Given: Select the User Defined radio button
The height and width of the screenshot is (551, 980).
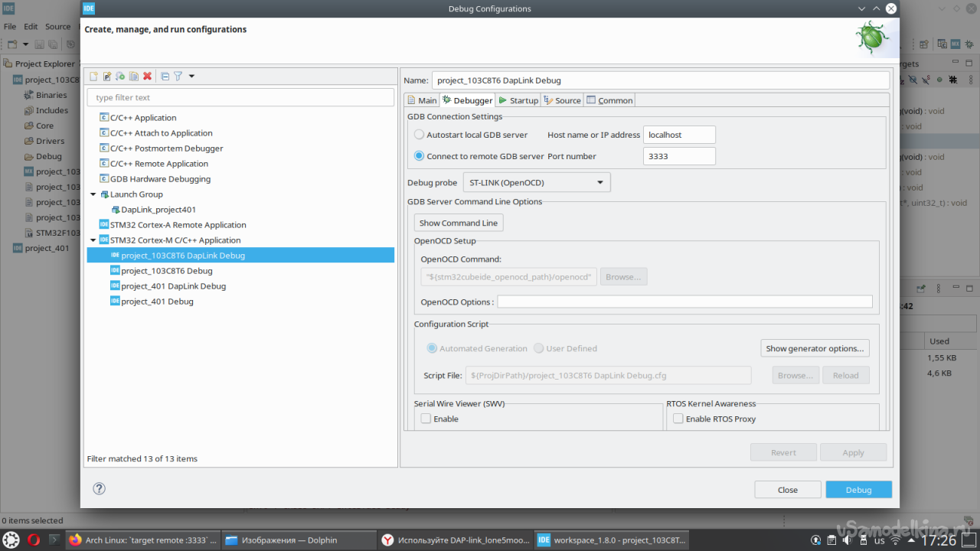Looking at the screenshot, I should [539, 348].
